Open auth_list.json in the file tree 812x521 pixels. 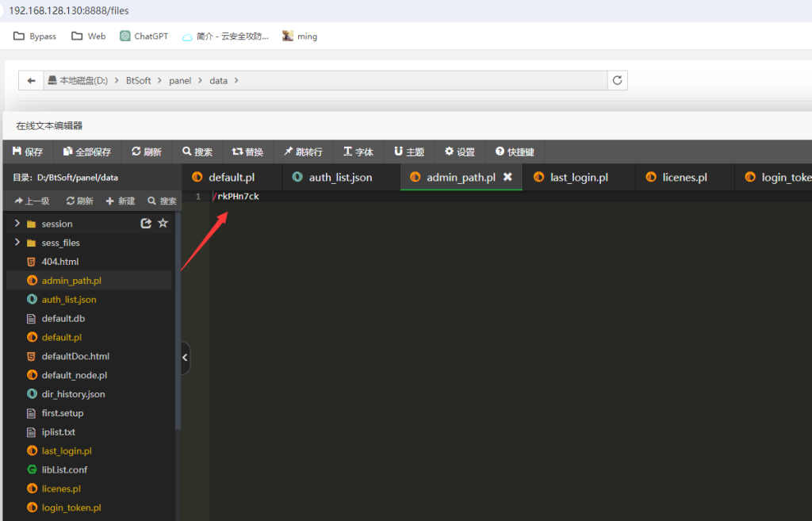pyautogui.click(x=68, y=300)
